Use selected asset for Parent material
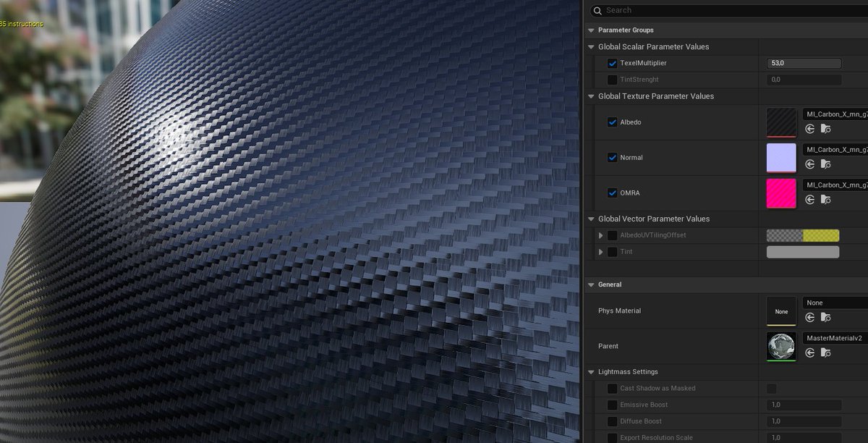Image resolution: width=868 pixels, height=443 pixels. [810, 353]
